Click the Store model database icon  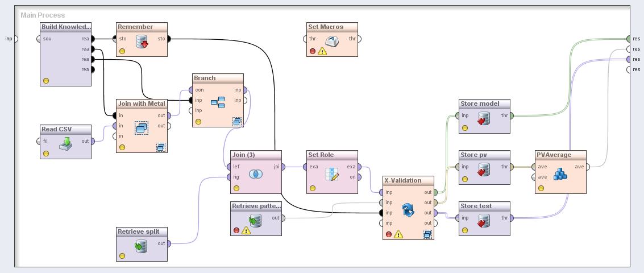click(x=484, y=118)
